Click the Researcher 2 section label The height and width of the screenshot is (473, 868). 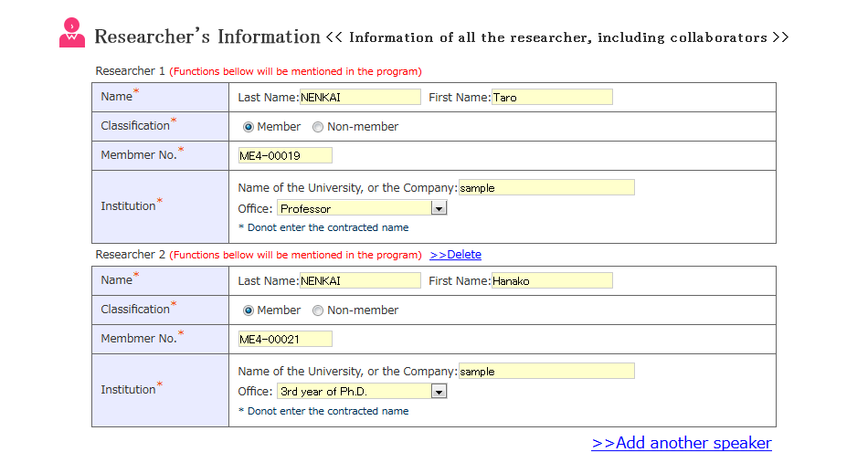(130, 255)
